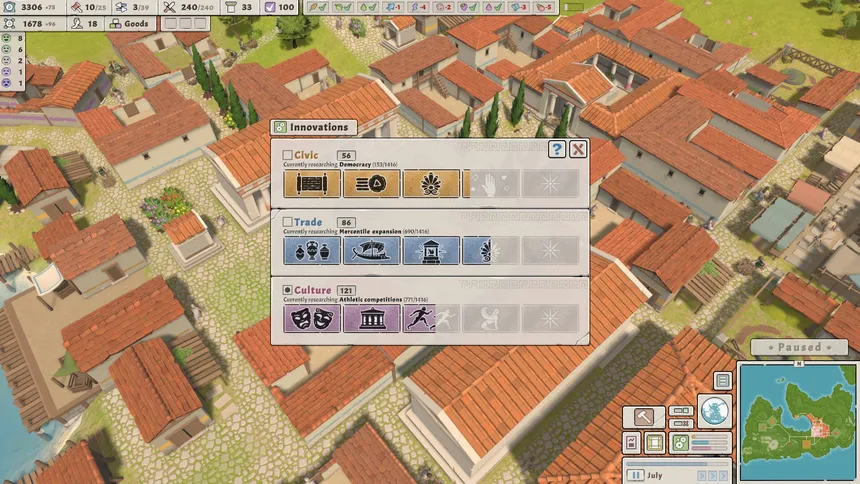860x484 pixels.
Task: Select the columned temple Culture innovation
Action: pyautogui.click(x=371, y=319)
